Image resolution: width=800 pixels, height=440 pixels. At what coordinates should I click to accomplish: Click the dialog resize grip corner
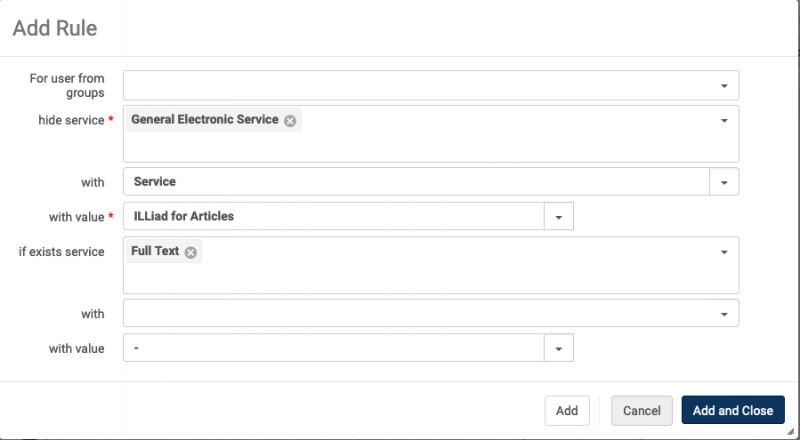791,431
